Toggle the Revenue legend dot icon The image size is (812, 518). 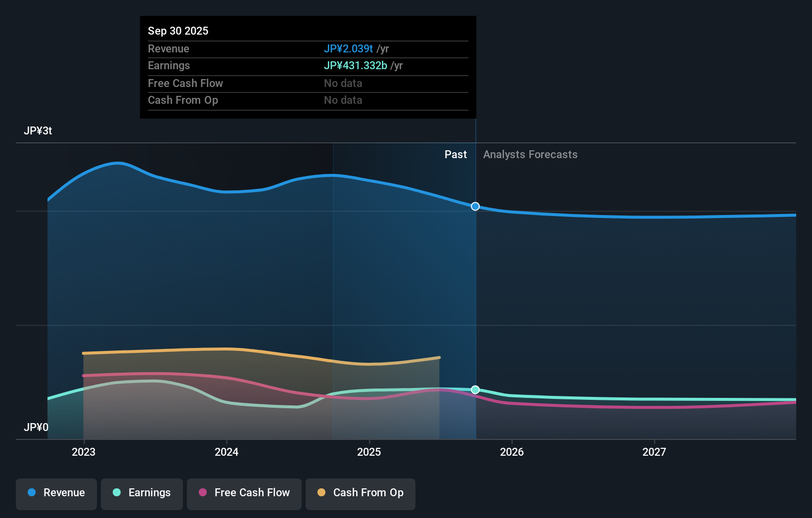(x=31, y=493)
